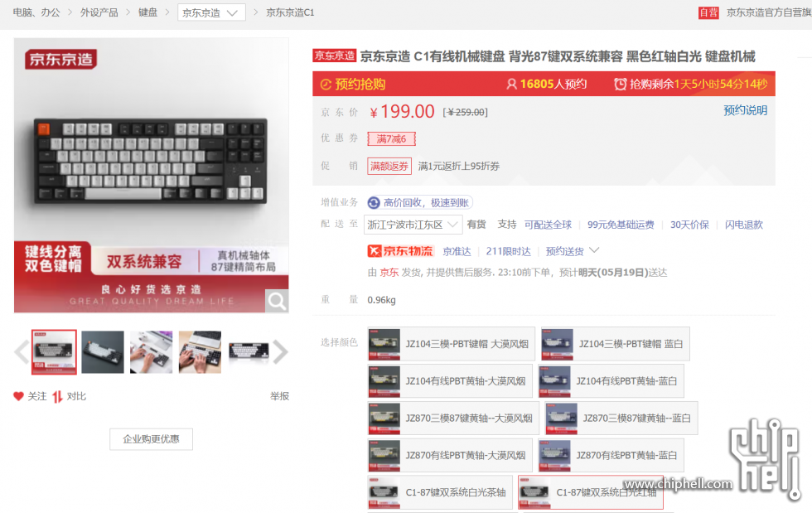Select fifth thumbnail of white keyboard
Image resolution: width=812 pixels, height=513 pixels.
(249, 352)
